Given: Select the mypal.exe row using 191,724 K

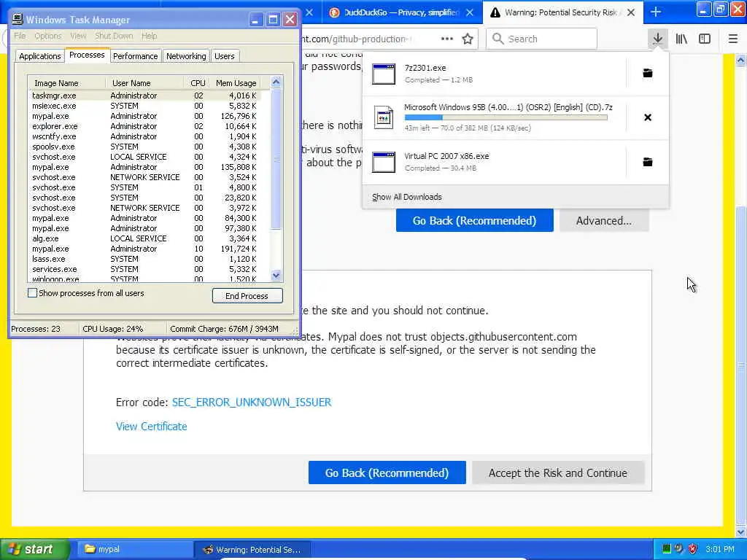Looking at the screenshot, I should point(145,249).
